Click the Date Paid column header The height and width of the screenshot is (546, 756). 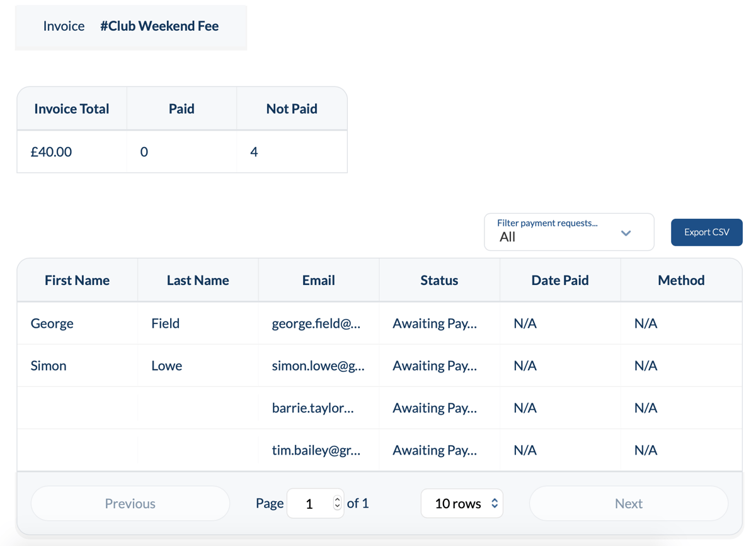pos(559,280)
